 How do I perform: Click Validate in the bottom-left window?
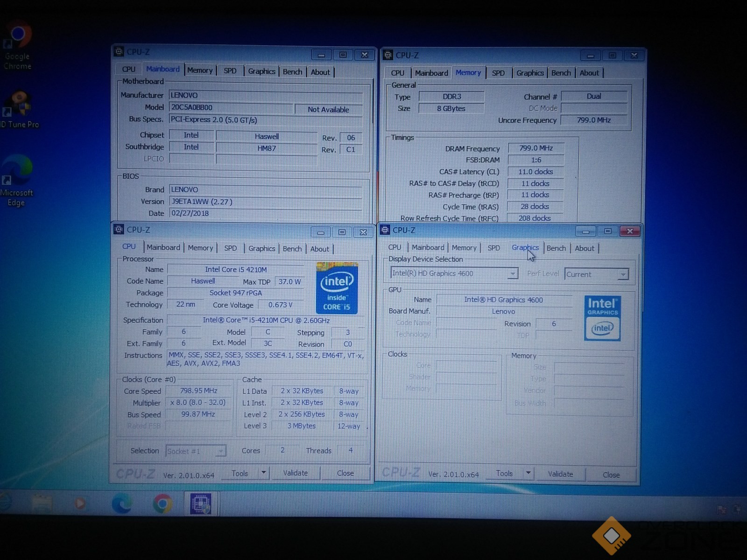(296, 473)
